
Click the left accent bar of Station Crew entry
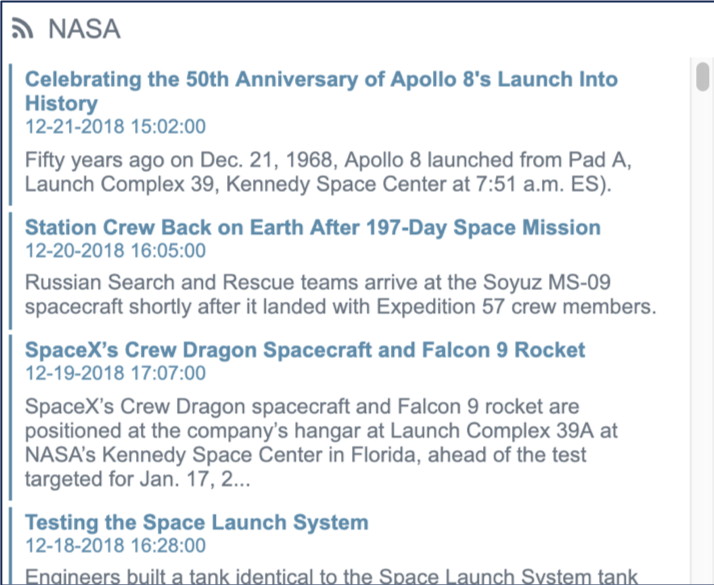click(x=11, y=267)
